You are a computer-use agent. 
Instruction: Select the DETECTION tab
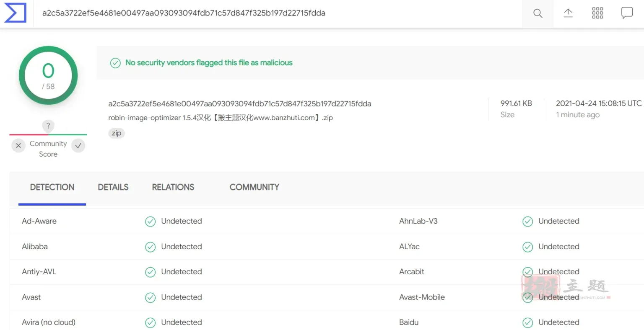52,187
